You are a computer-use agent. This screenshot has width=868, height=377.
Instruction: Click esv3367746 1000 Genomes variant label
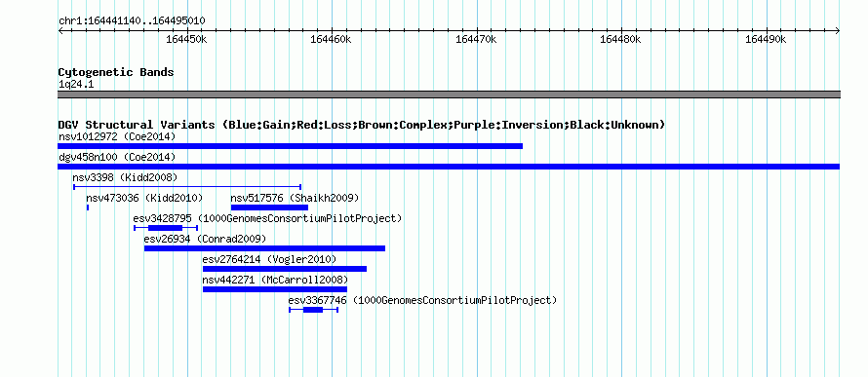[422, 300]
